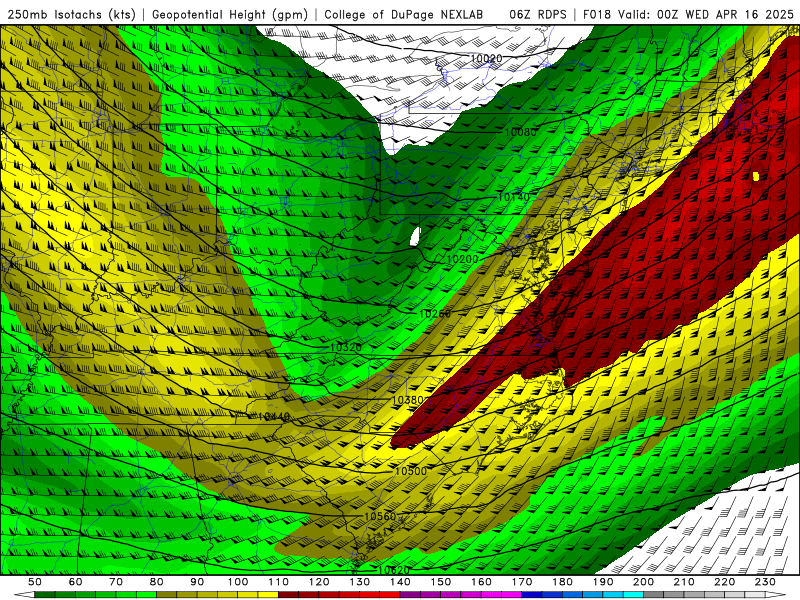Pick the 220 color scale value
The width and height of the screenshot is (800, 600).
point(724,582)
